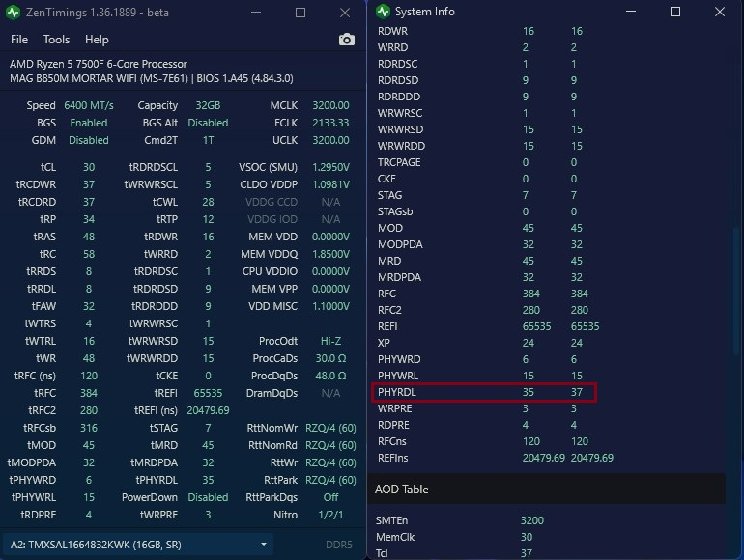This screenshot has height=560, width=744.
Task: Select the PHYRDL second-column value 37
Action: [x=577, y=392]
